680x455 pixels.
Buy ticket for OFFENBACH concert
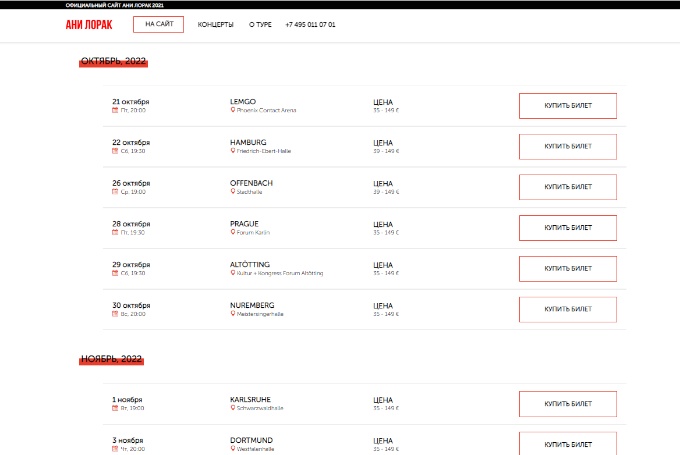pyautogui.click(x=568, y=187)
